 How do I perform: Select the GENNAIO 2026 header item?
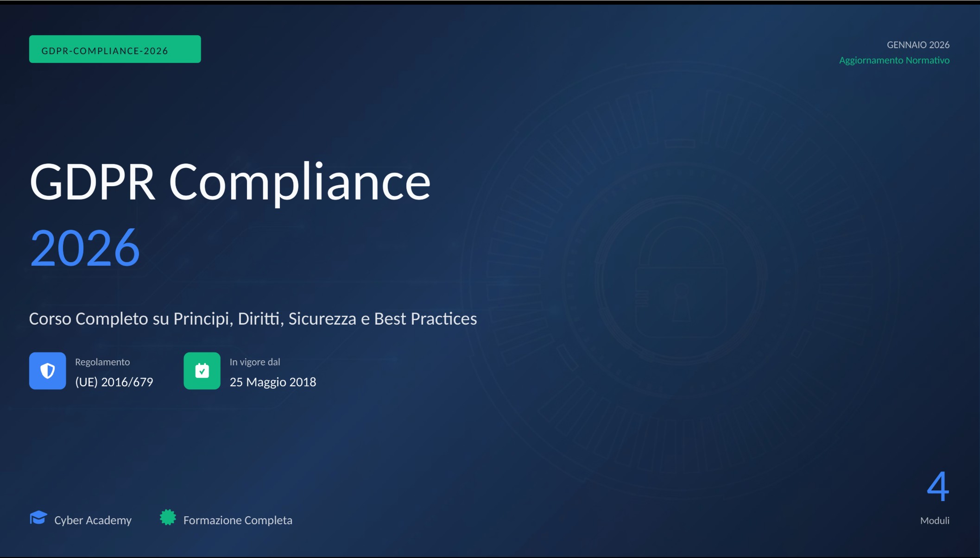click(918, 44)
